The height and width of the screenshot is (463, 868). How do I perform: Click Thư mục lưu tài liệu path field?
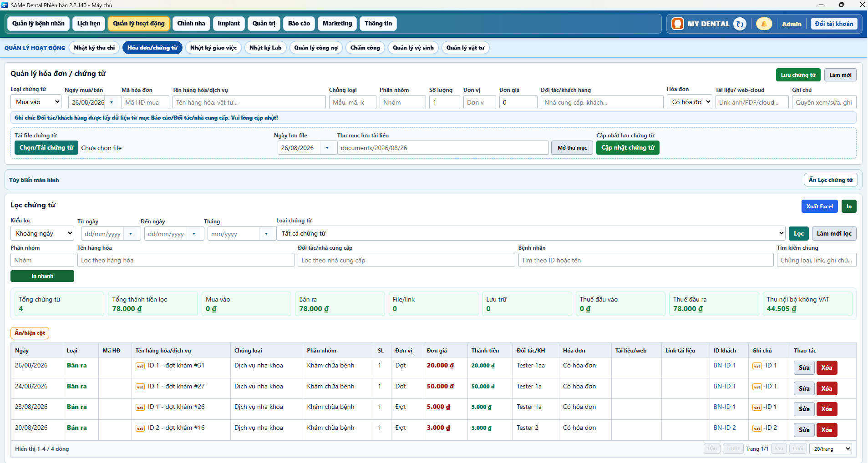pyautogui.click(x=443, y=148)
